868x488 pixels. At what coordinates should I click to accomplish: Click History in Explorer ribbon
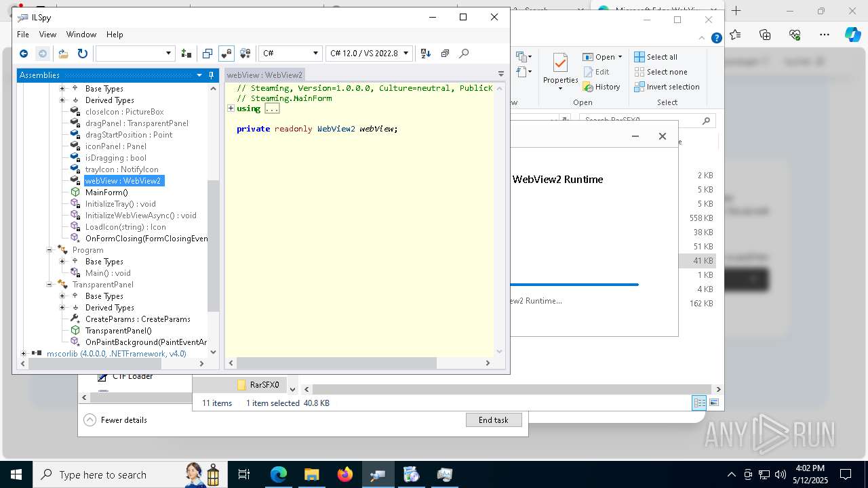(601, 87)
